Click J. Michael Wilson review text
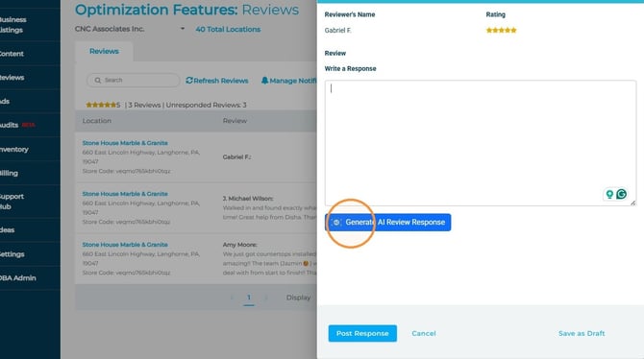 [x=269, y=212]
